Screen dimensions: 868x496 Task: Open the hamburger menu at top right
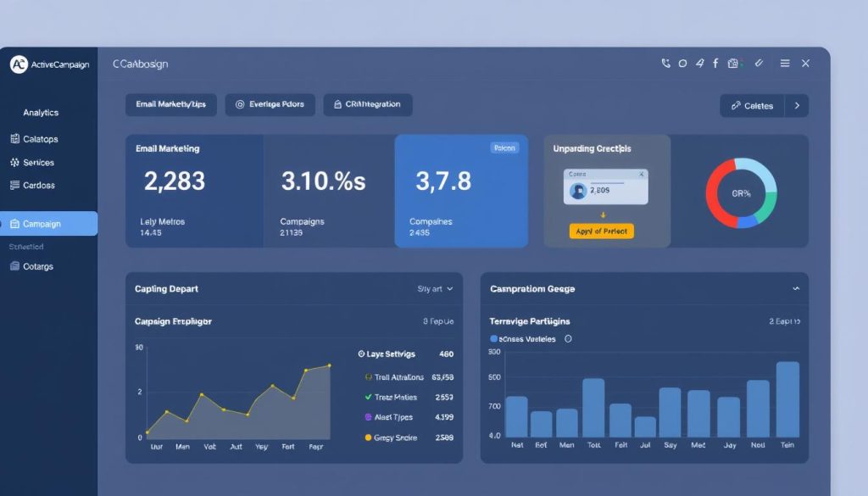pyautogui.click(x=787, y=63)
